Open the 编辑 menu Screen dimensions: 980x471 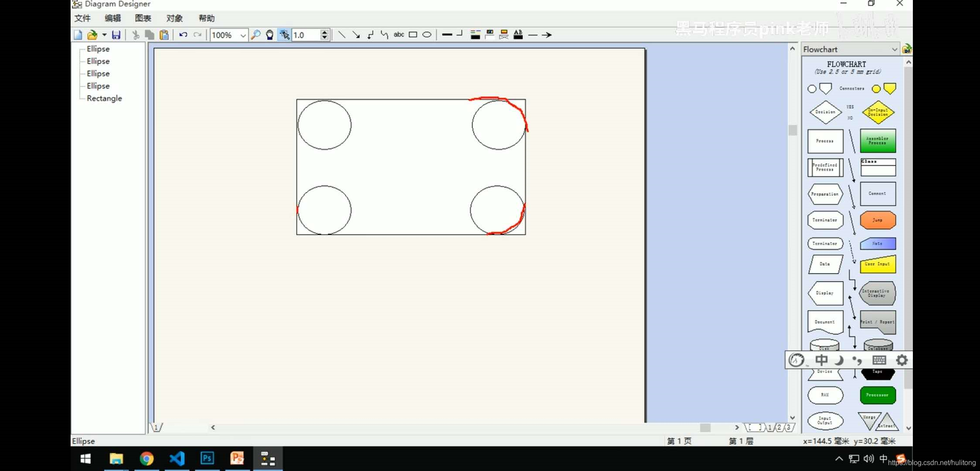point(112,18)
